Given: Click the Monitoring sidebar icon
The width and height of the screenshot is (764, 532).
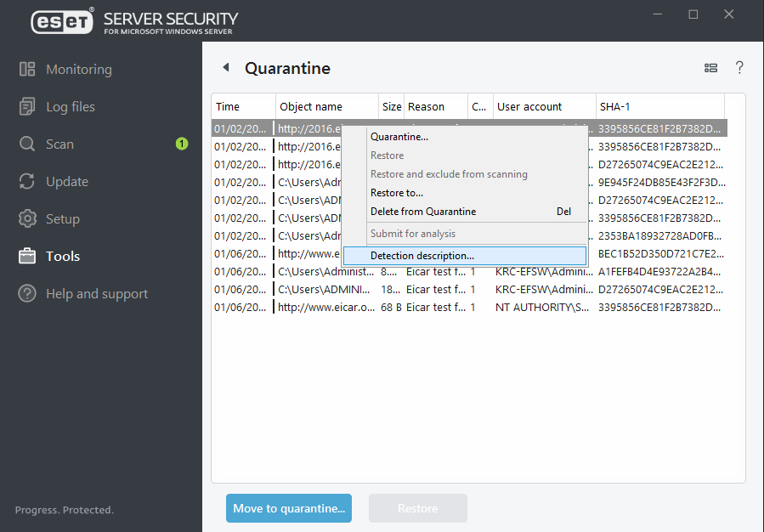Looking at the screenshot, I should tap(27, 70).
